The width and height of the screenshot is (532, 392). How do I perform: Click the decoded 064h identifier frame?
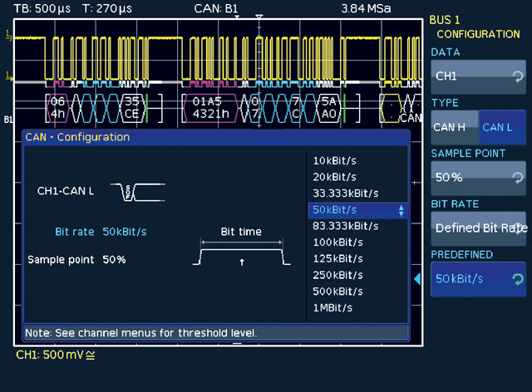point(57,107)
